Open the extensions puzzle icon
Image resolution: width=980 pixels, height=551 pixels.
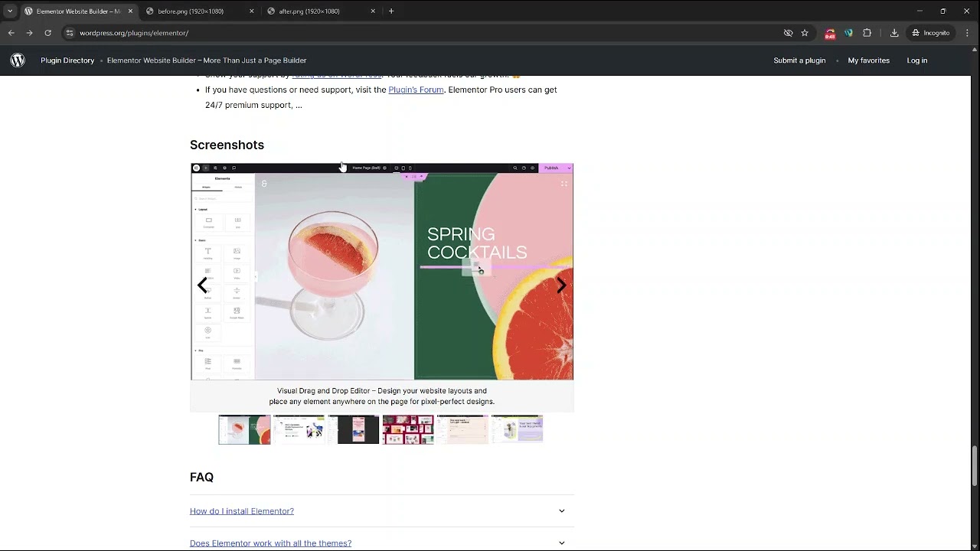[867, 33]
